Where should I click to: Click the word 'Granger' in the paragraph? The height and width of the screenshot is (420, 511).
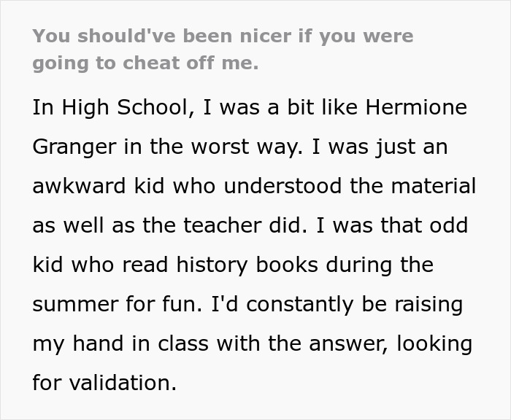coord(74,147)
